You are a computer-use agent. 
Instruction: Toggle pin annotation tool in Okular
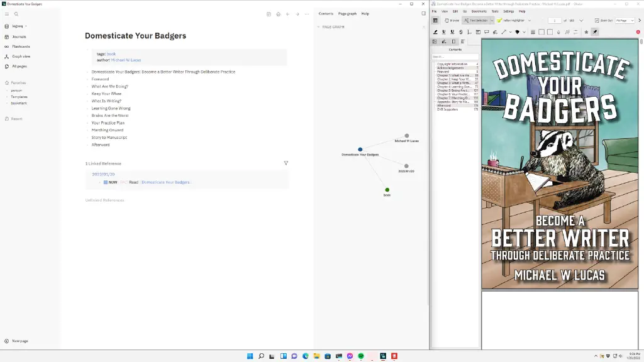(x=595, y=32)
